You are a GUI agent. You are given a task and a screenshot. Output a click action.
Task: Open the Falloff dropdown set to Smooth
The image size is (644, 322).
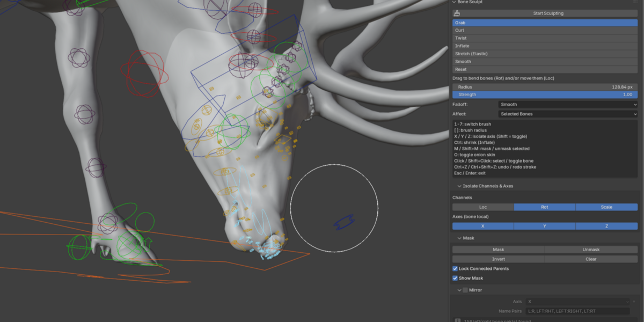point(568,105)
